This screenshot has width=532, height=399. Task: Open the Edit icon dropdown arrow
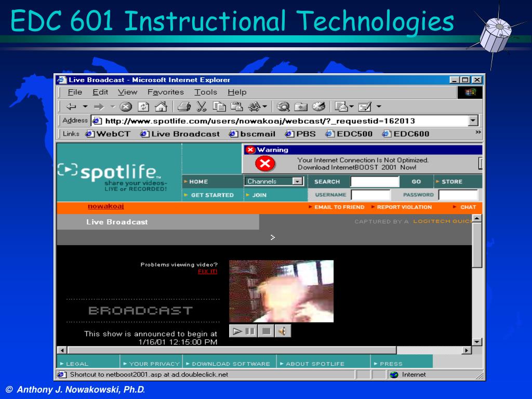click(x=379, y=107)
